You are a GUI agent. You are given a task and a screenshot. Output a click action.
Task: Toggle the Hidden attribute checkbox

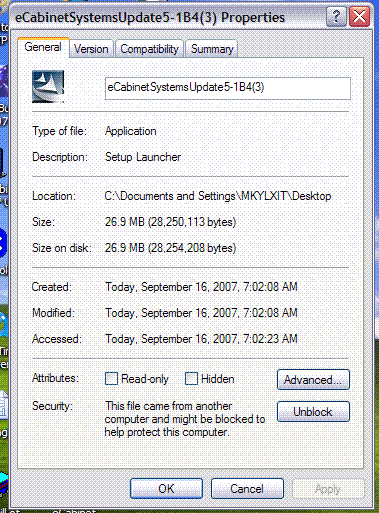[191, 379]
